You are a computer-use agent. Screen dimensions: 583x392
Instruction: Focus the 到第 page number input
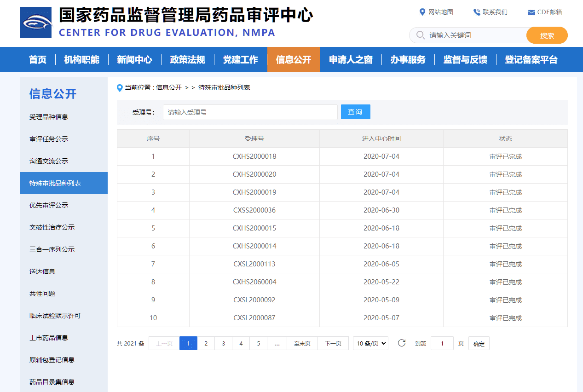click(x=442, y=343)
